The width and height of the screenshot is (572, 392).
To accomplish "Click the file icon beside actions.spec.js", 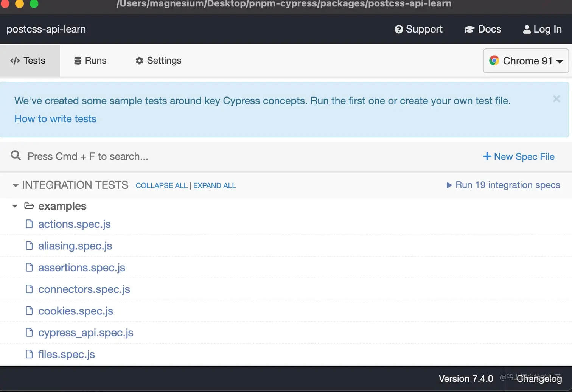I will pos(29,224).
